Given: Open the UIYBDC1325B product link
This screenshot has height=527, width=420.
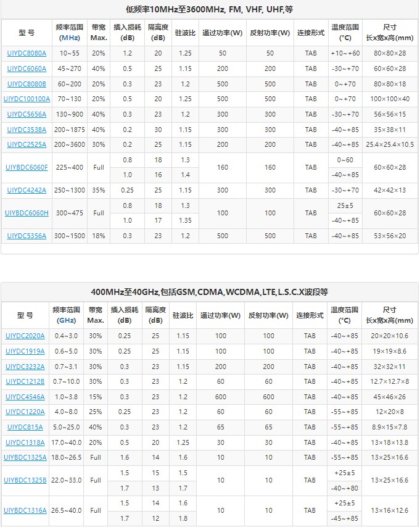Looking at the screenshot, I should (x=25, y=480).
